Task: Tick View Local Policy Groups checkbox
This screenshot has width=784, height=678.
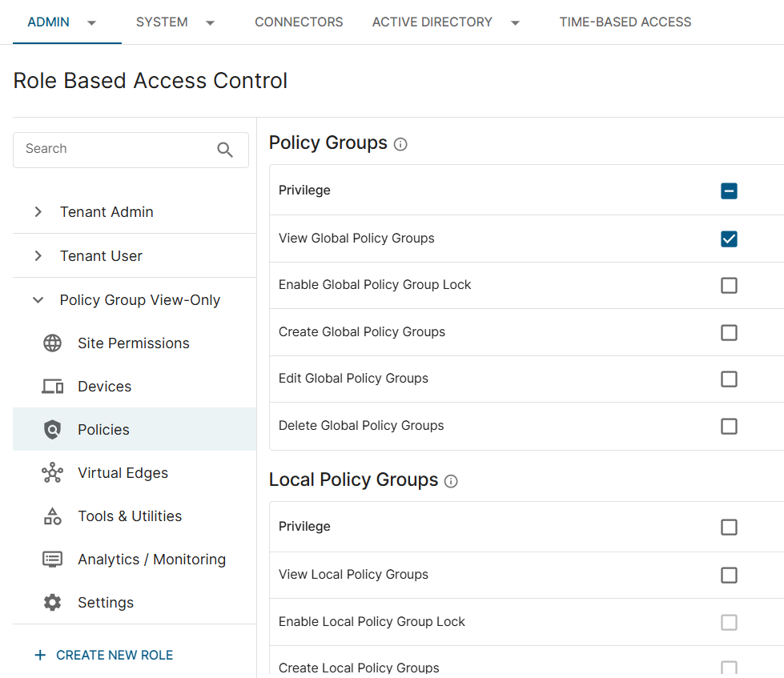Action: (729, 575)
